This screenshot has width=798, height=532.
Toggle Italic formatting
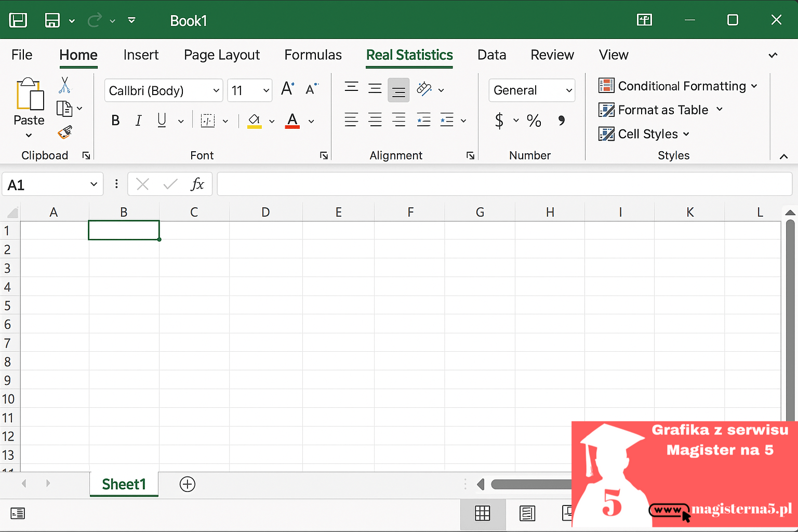(x=138, y=121)
